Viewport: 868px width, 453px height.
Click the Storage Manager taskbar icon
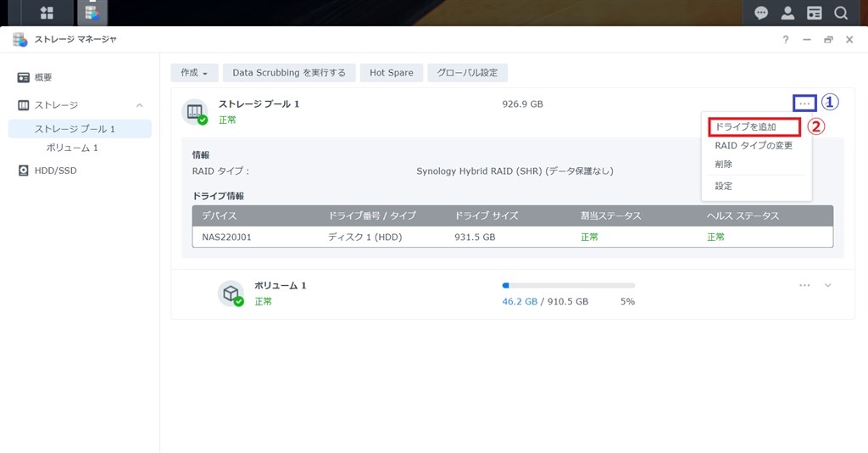[92, 13]
